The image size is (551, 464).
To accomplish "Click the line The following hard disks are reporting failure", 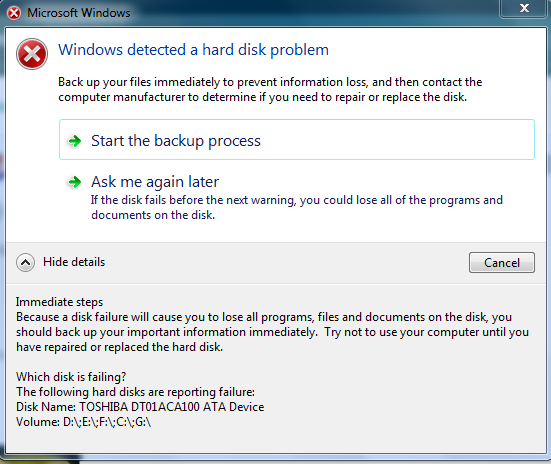I will click(135, 392).
